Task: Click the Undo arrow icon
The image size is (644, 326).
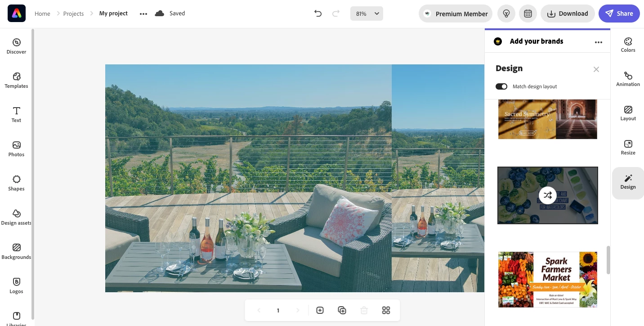Action: pyautogui.click(x=318, y=14)
